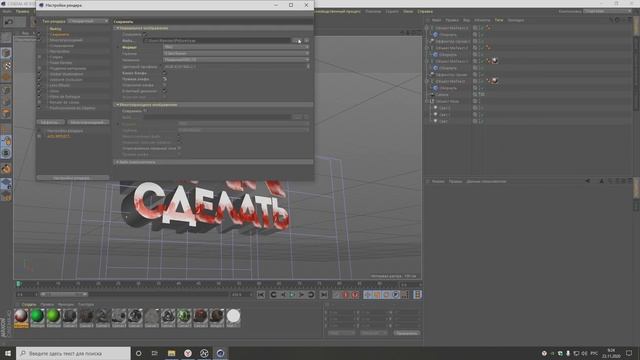Viewport: 640px width, 360px height.
Task: Open the Windows notification center icon
Action: click(x=629, y=353)
